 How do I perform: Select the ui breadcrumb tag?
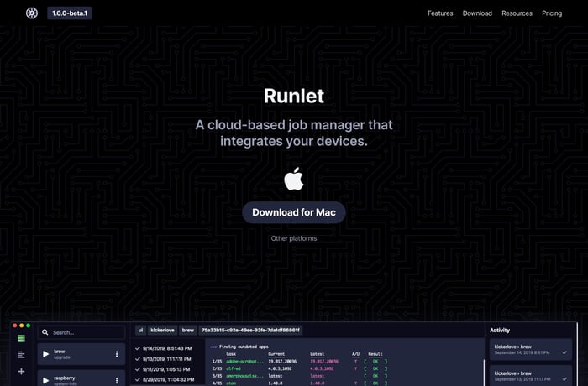coord(140,330)
